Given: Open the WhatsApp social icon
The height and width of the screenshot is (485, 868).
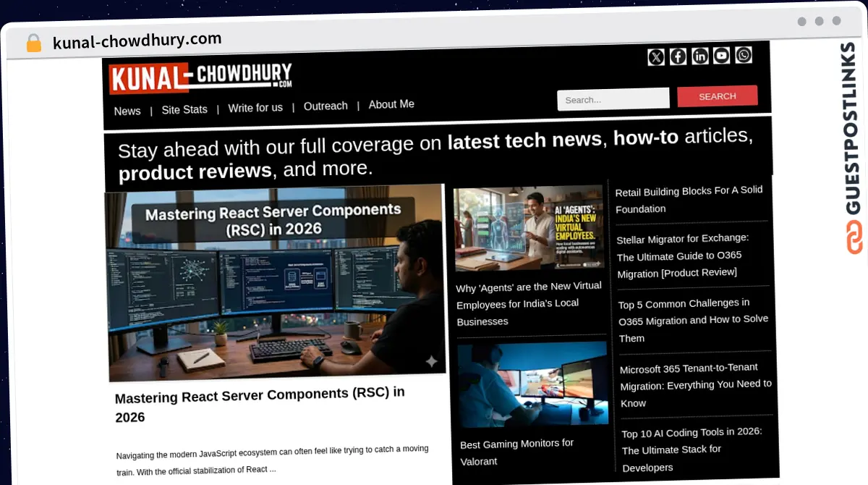Looking at the screenshot, I should pyautogui.click(x=744, y=54).
